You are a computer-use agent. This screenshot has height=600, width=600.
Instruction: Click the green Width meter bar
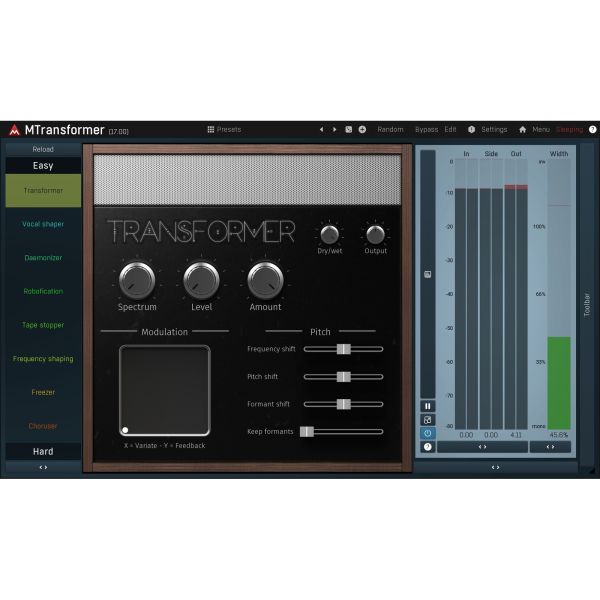[559, 383]
